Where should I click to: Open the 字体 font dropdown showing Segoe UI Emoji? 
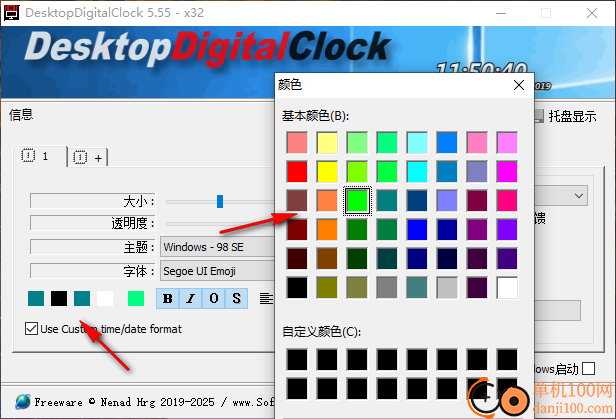[x=217, y=271]
